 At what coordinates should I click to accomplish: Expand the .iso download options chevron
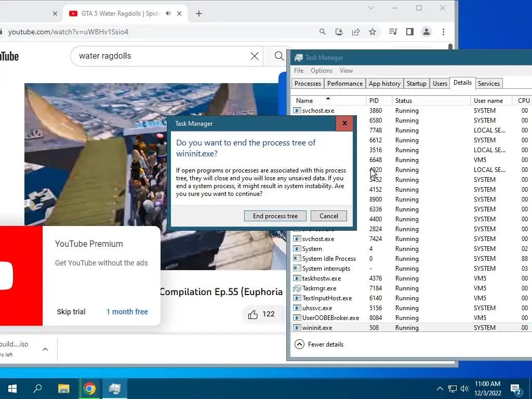[45, 349]
